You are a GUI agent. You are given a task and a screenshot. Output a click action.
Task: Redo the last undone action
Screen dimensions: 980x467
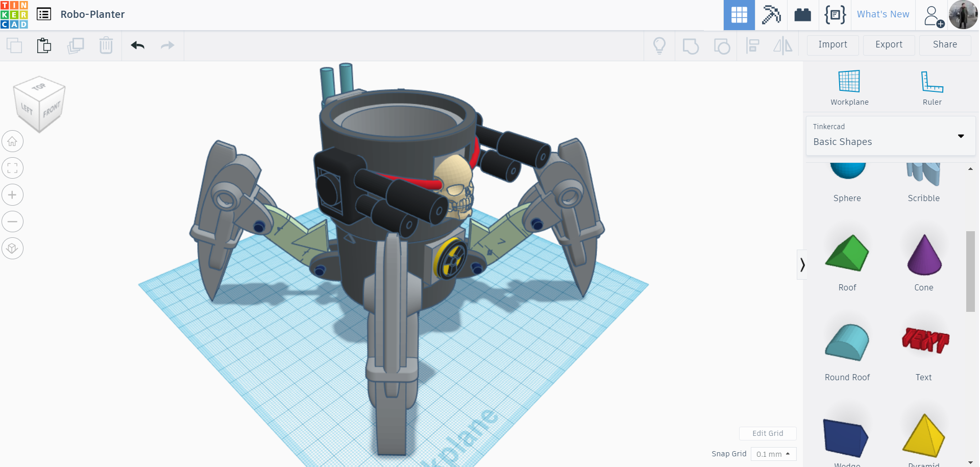coord(167,45)
